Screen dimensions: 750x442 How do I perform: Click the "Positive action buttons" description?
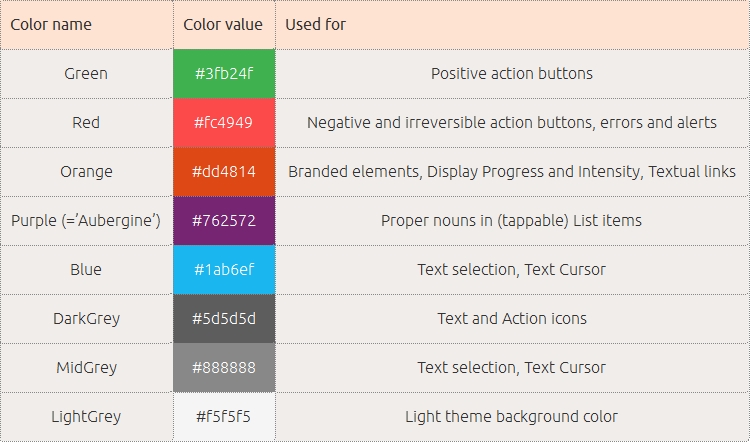(511, 74)
